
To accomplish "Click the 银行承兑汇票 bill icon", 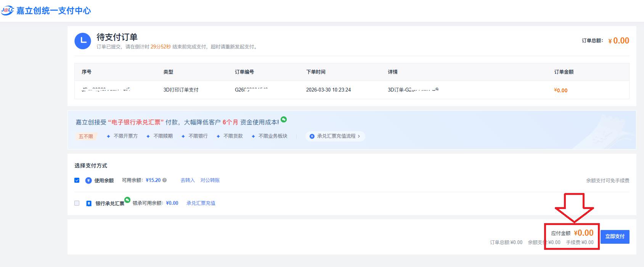I will pyautogui.click(x=89, y=203).
